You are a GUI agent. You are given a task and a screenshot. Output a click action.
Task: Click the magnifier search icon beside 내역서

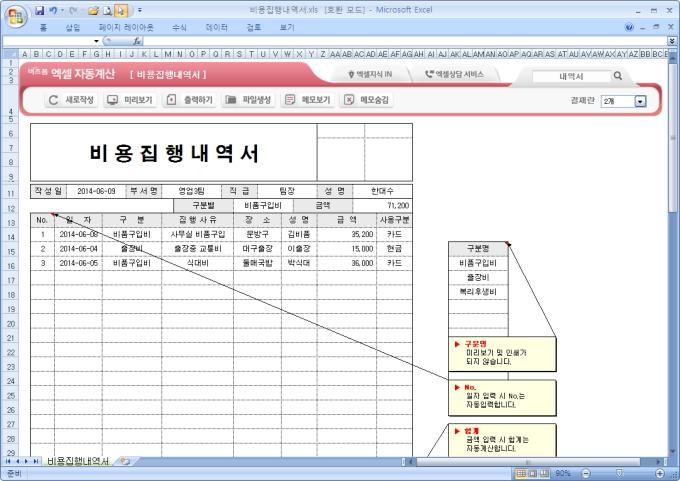point(618,76)
